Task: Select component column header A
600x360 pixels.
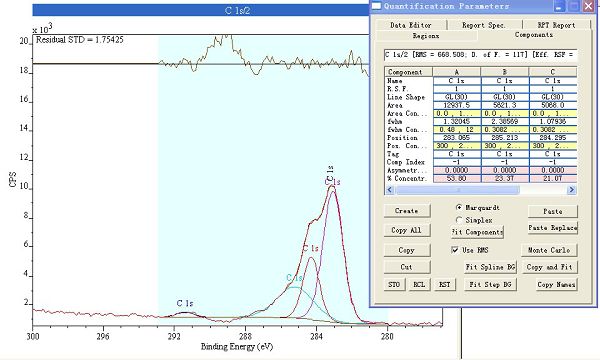Action: coord(457,72)
